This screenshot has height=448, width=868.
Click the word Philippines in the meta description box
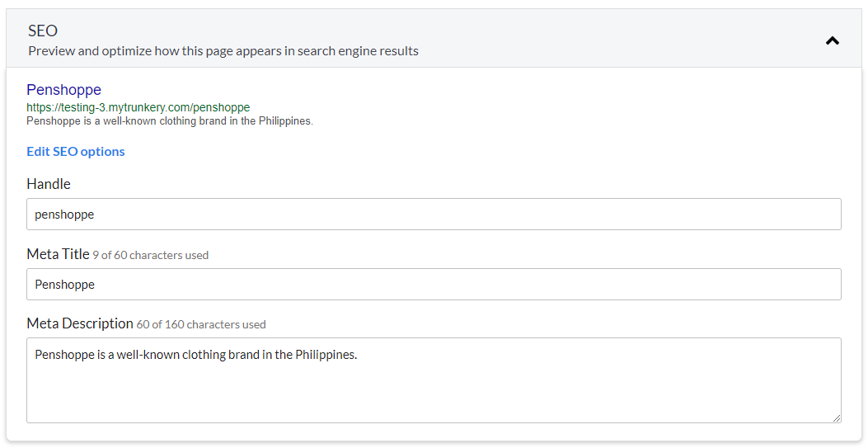(326, 355)
